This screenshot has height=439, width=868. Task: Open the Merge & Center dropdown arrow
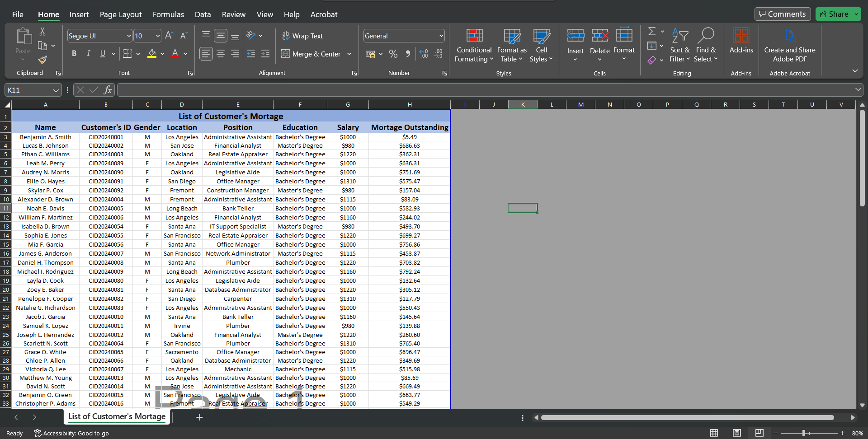click(349, 54)
